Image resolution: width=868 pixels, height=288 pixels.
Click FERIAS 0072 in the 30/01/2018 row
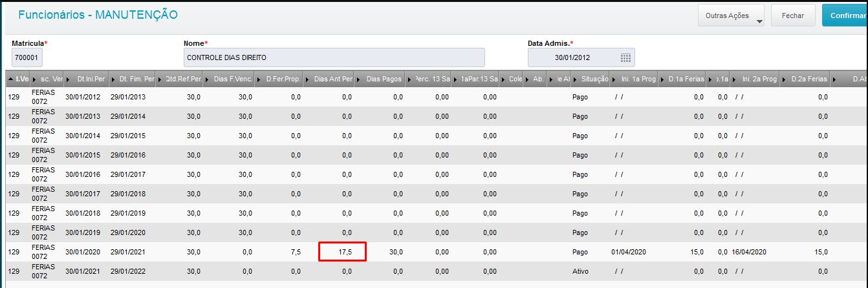point(43,213)
